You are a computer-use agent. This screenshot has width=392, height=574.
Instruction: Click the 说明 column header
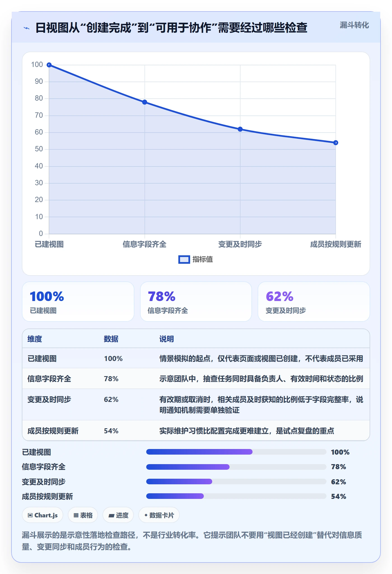[167, 339]
